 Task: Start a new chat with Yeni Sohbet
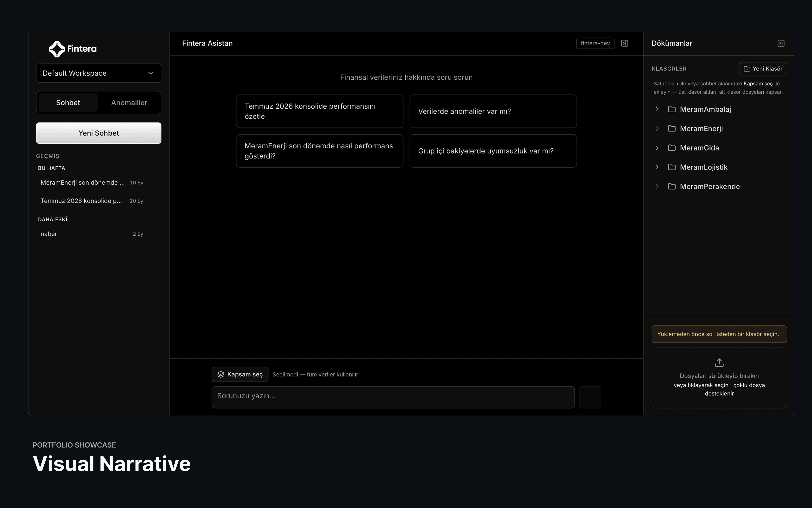pyautogui.click(x=99, y=133)
